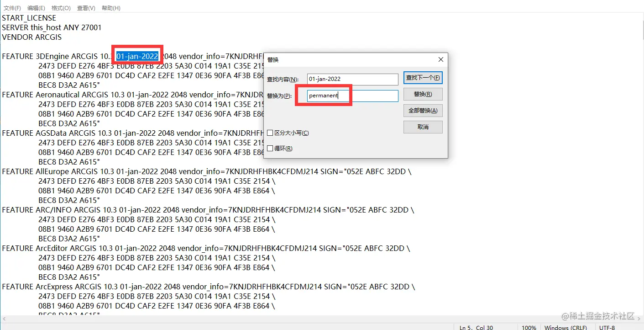Click the highlighted 01-jan-2022 text

(x=137, y=56)
